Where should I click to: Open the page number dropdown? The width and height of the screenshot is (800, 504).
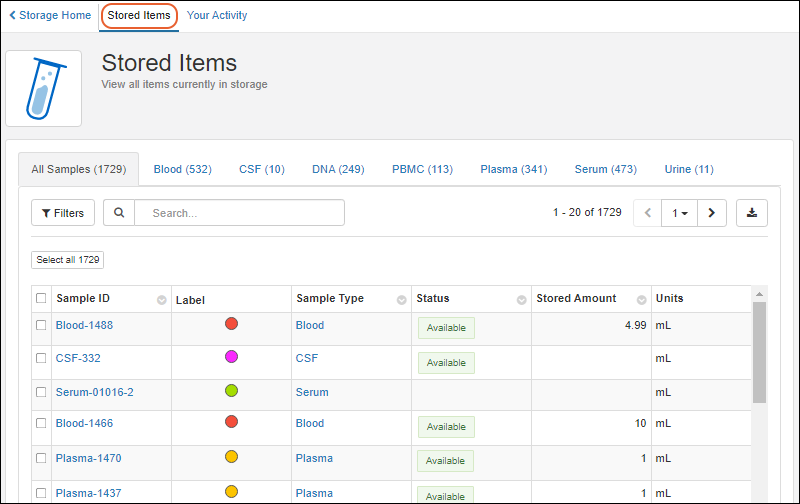click(x=680, y=213)
